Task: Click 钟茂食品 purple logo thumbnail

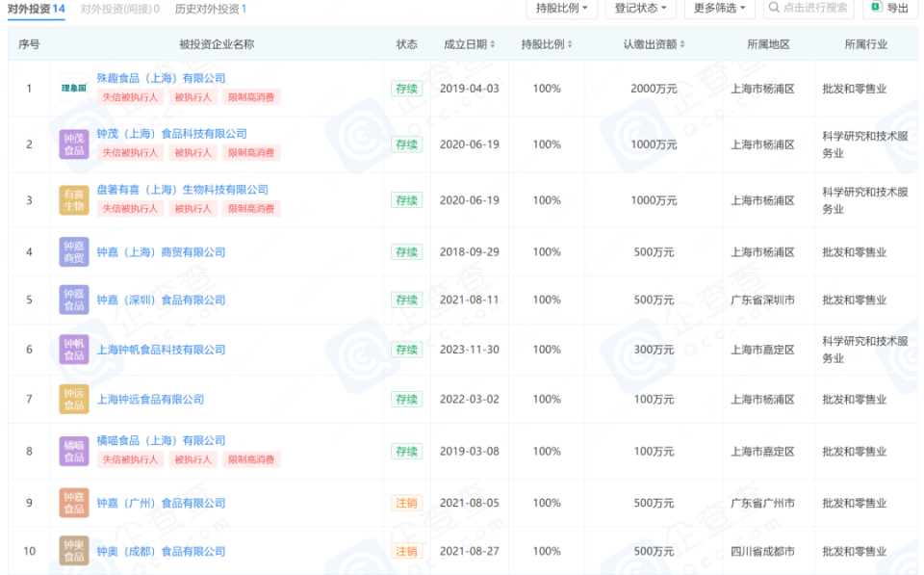Action: [74, 144]
